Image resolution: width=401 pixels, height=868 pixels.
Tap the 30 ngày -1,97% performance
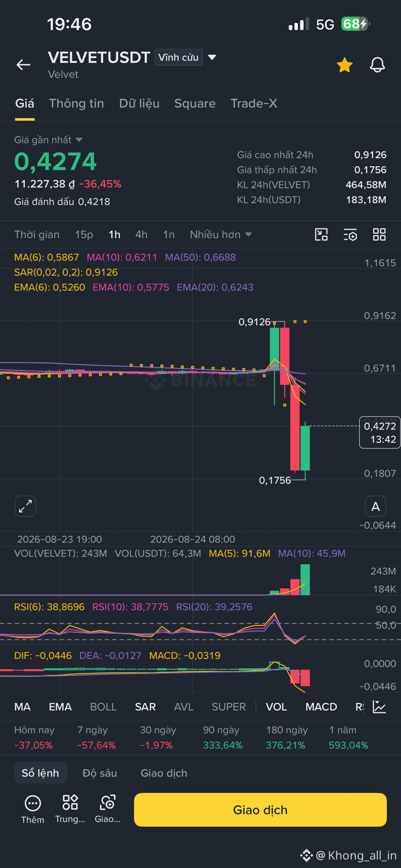157,738
